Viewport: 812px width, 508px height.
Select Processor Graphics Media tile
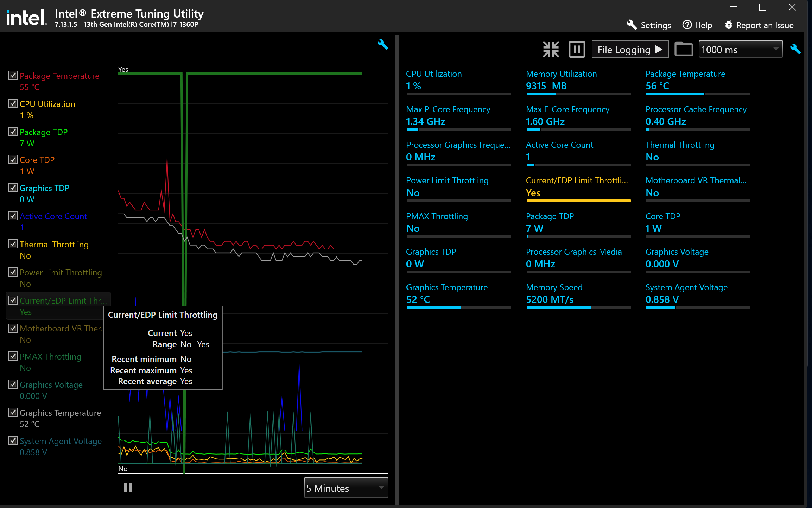(x=578, y=260)
